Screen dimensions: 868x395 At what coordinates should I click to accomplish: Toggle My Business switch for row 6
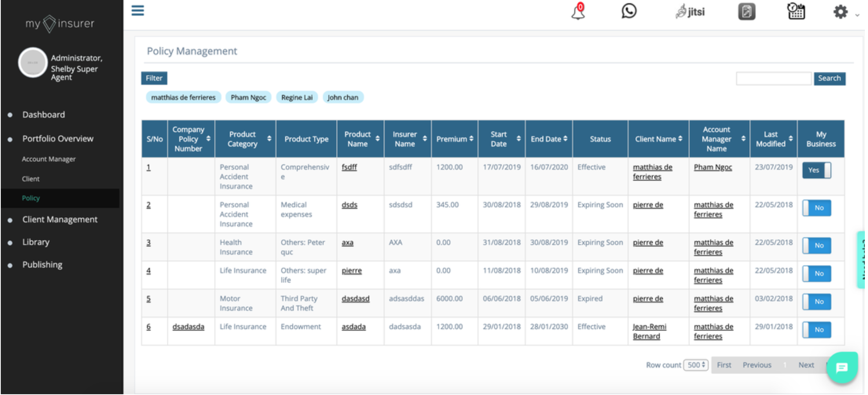(x=817, y=329)
